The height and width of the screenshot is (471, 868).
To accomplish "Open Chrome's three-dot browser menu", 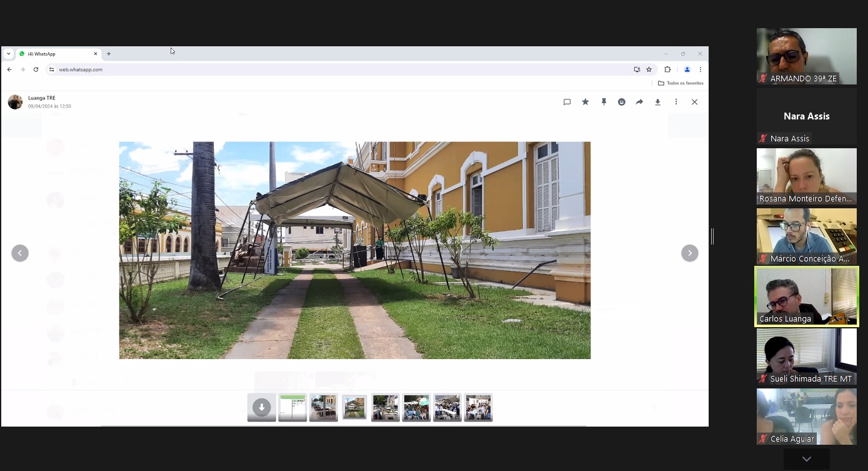I will [x=701, y=69].
